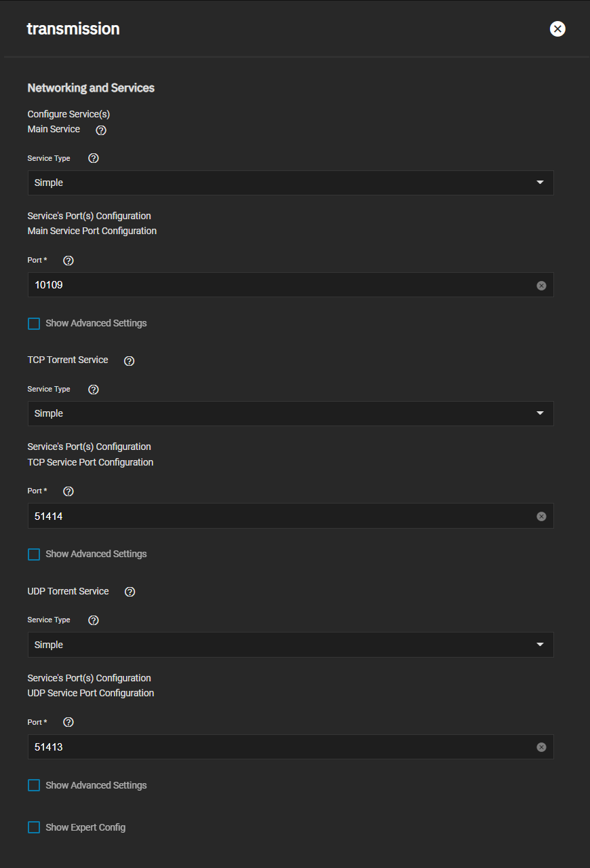Click the UDP Service Port Configuration label

[x=91, y=693]
